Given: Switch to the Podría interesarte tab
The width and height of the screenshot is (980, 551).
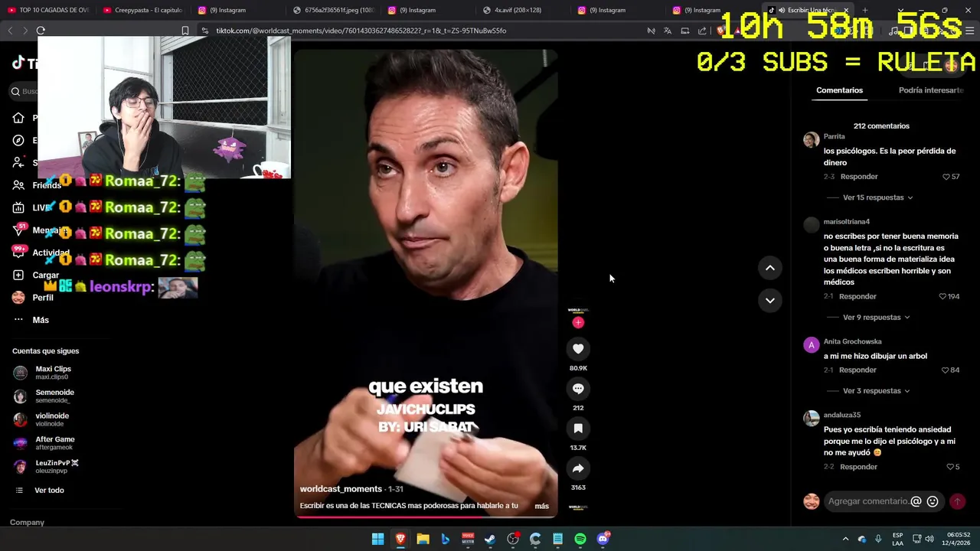Looking at the screenshot, I should tap(931, 90).
